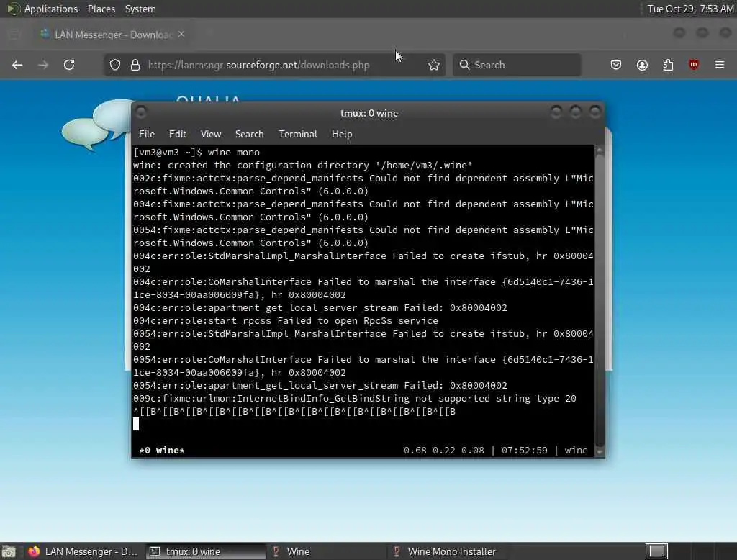Screen dimensions: 737x560
Task: Open the terminal File menu
Action: 147,134
